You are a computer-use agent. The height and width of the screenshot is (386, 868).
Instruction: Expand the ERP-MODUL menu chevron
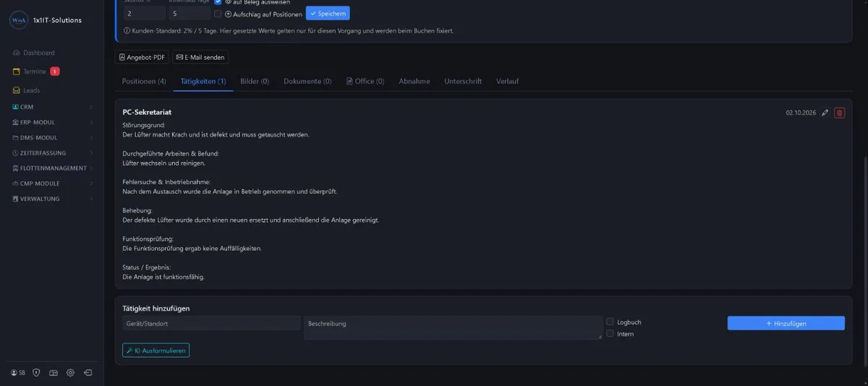pyautogui.click(x=91, y=122)
